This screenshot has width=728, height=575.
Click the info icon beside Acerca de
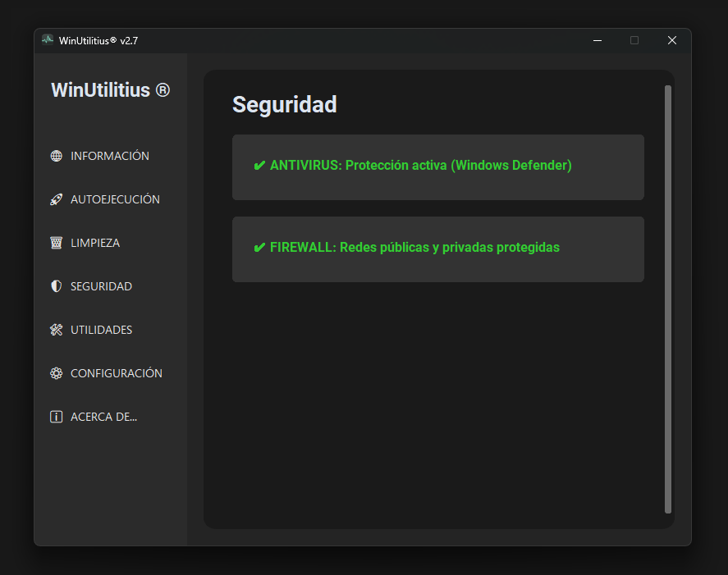57,417
